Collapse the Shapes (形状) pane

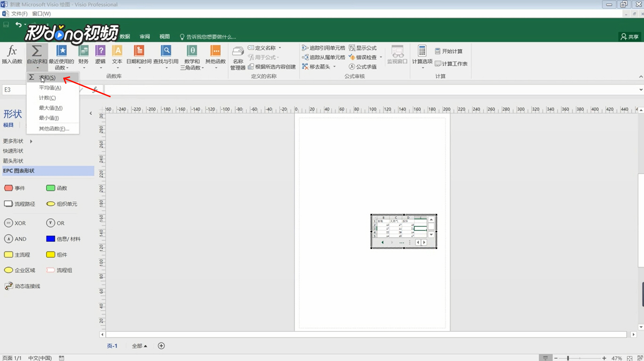point(91,113)
